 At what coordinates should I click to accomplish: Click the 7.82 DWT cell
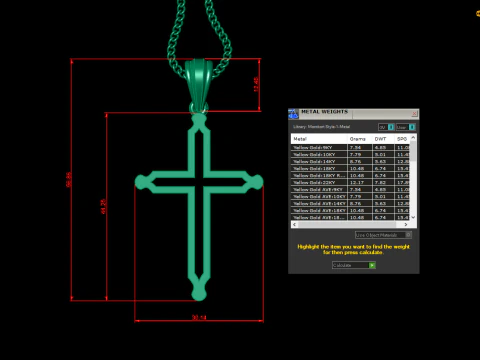coord(383,182)
